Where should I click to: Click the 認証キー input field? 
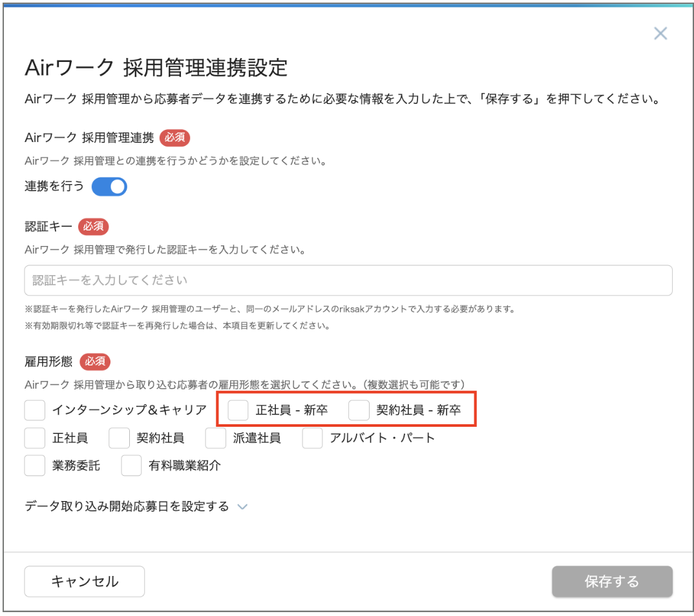point(348,280)
